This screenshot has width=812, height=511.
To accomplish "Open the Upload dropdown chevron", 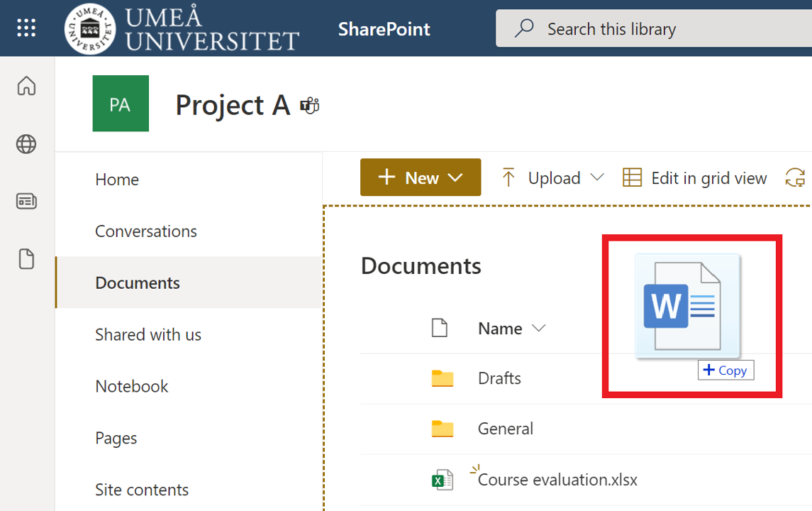I will point(598,177).
